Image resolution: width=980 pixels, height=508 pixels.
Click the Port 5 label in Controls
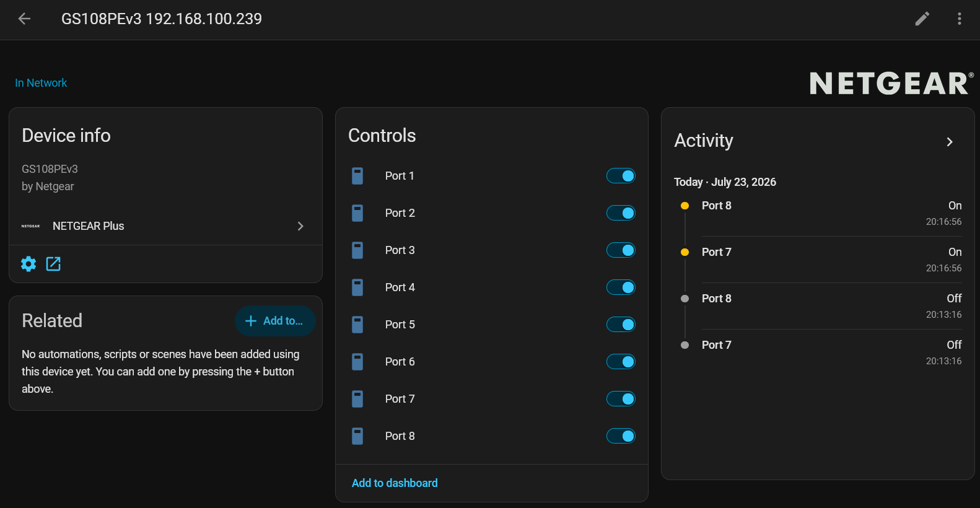point(400,325)
